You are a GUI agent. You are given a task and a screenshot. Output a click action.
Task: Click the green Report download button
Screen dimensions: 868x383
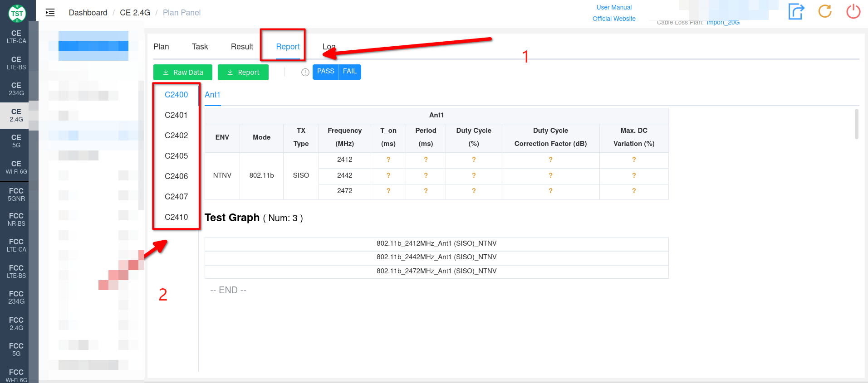tap(243, 72)
